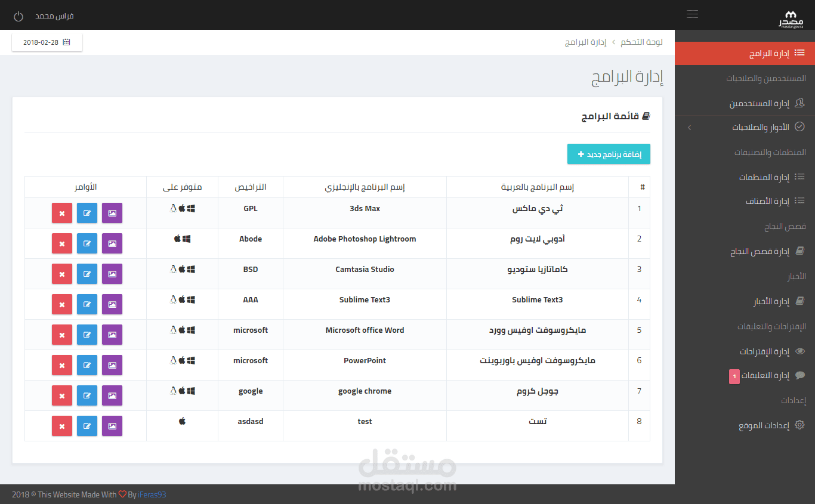Click column header إسم البرنامج بالعربية

537,187
